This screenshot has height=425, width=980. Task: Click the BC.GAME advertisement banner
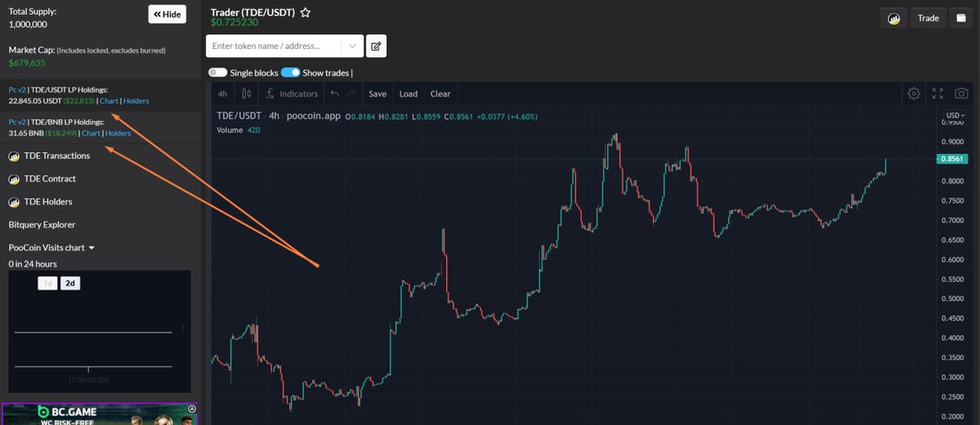[100, 414]
